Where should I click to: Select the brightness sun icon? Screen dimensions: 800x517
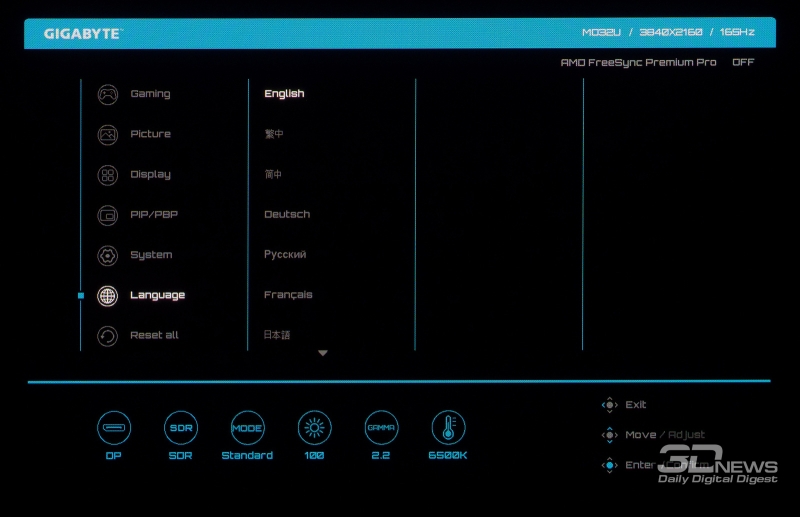click(x=314, y=428)
